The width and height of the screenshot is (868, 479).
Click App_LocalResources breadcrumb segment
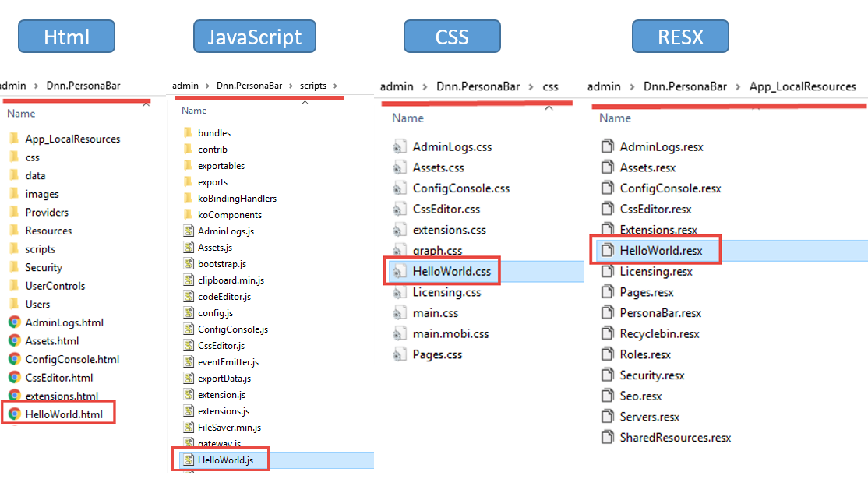click(803, 86)
